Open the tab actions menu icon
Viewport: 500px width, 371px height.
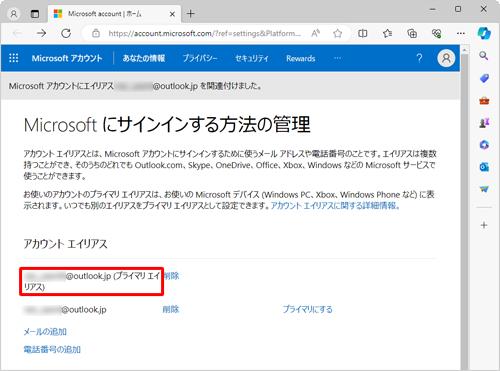[35, 14]
